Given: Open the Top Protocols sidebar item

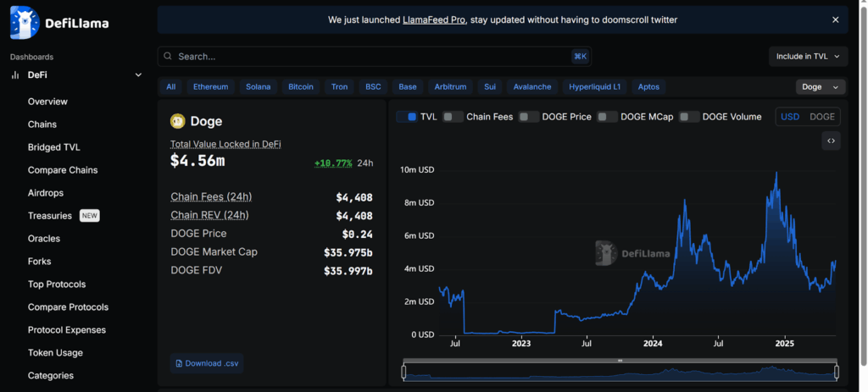Looking at the screenshot, I should point(57,284).
